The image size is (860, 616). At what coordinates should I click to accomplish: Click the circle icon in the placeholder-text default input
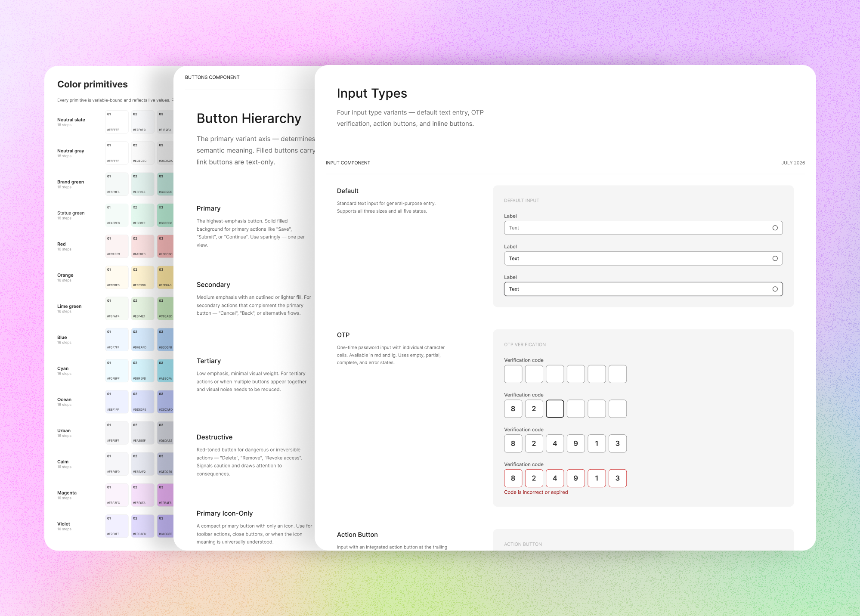[775, 228]
